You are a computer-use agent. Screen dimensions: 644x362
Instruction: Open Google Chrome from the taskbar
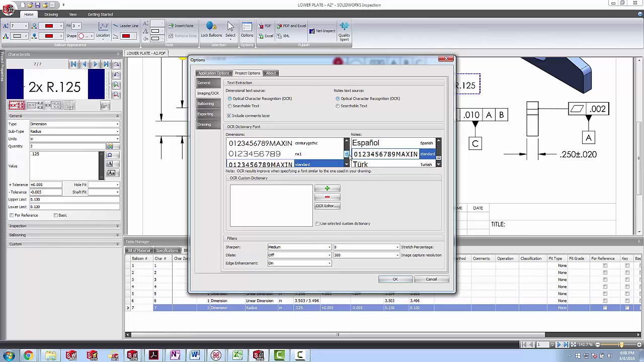click(28, 355)
